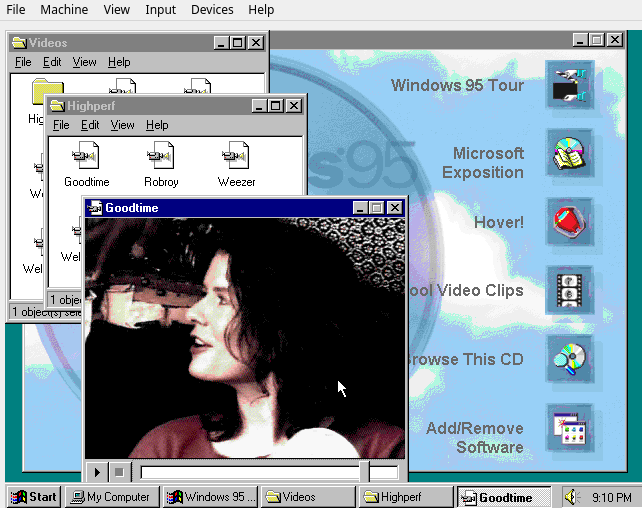
Task: Minimize the Goodtime player window
Action: [360, 208]
